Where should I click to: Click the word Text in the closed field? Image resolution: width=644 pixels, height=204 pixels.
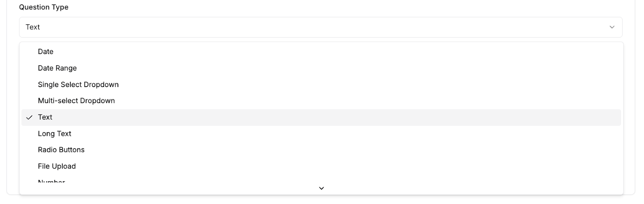pos(33,27)
